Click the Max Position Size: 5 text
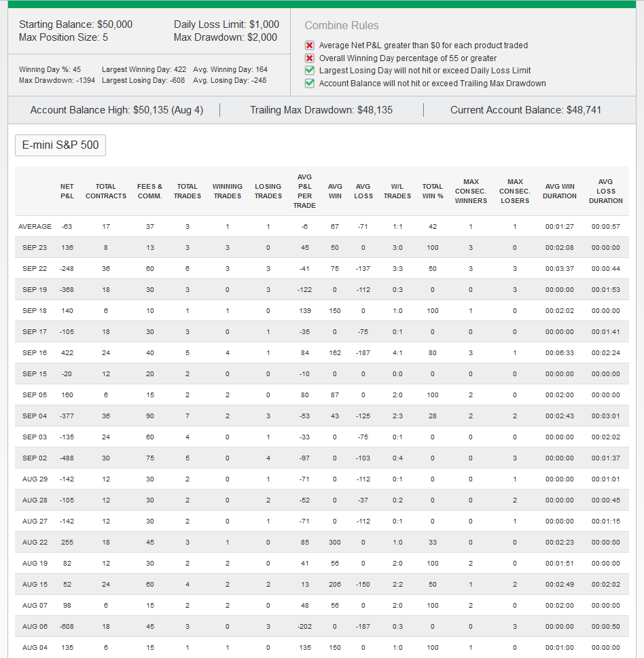This screenshot has width=644, height=658. (63, 37)
